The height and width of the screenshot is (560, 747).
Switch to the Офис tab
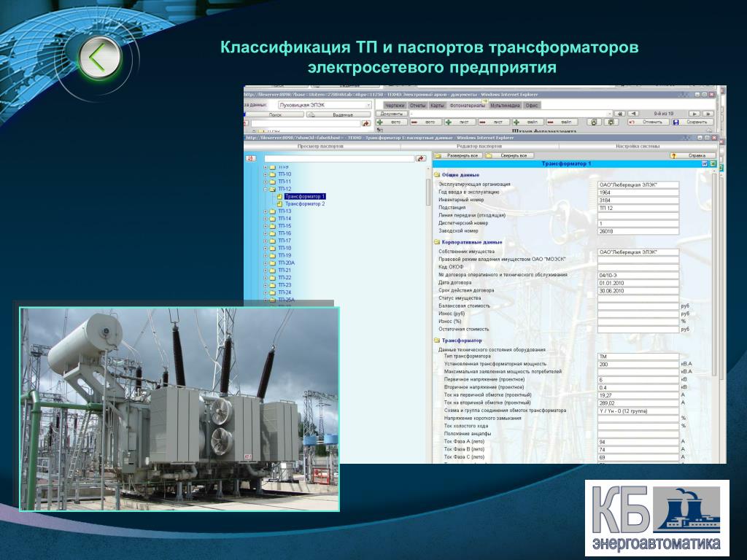[x=532, y=105]
